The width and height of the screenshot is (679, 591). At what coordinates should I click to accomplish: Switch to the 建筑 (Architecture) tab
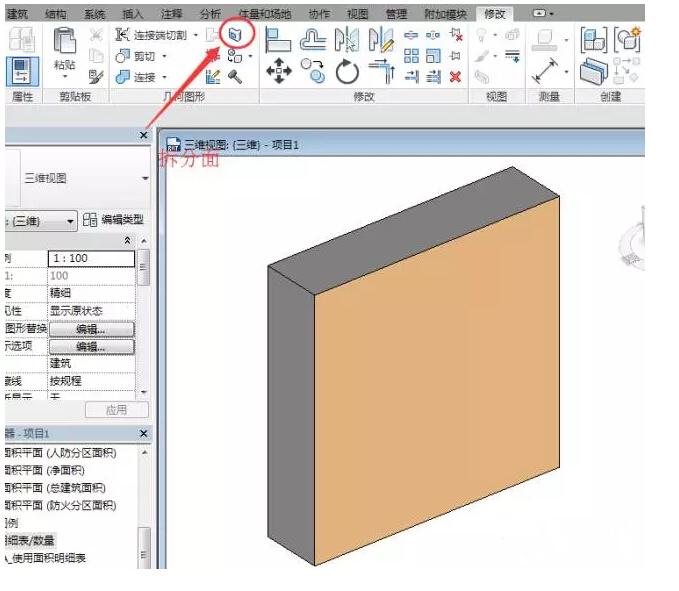17,14
